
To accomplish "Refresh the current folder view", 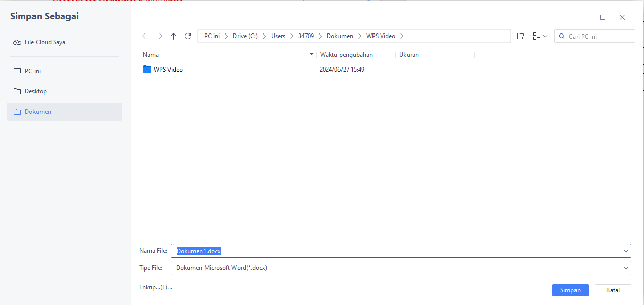I will (188, 36).
